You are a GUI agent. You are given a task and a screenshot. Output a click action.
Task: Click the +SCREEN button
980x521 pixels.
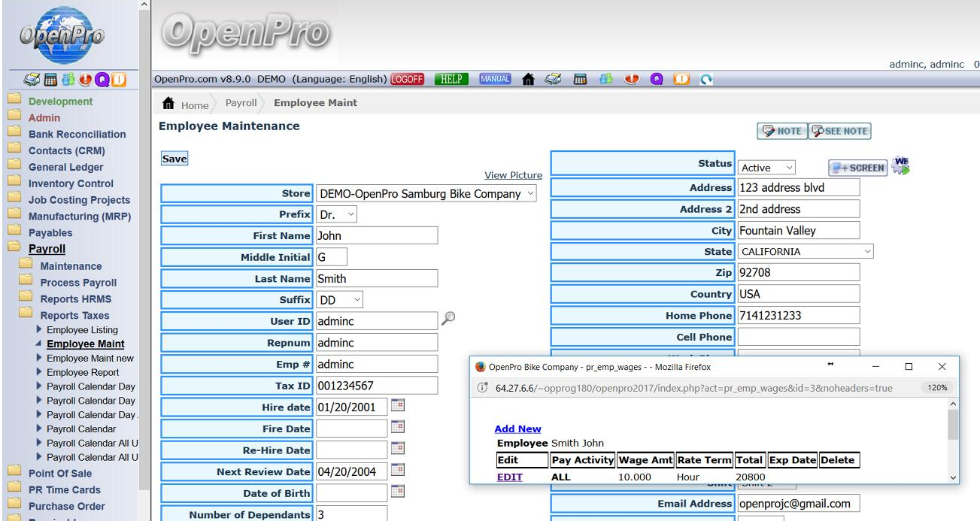tap(857, 168)
